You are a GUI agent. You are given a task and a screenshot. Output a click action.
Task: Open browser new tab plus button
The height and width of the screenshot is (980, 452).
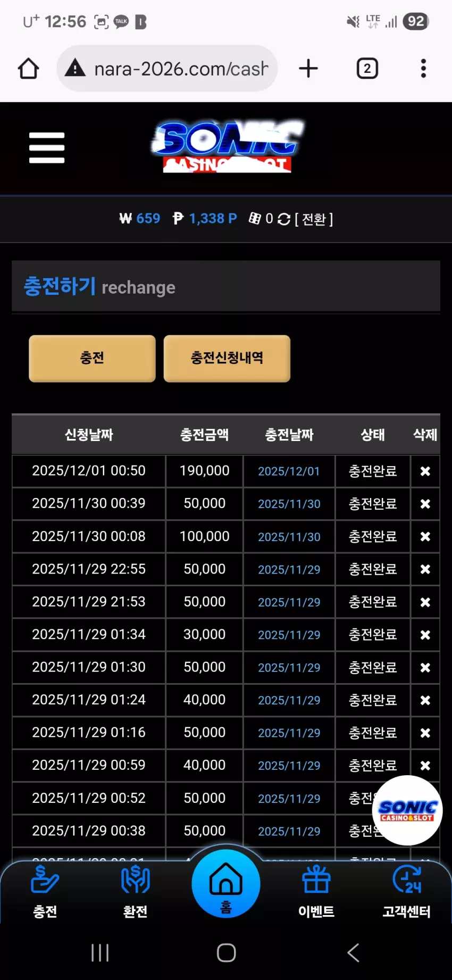point(308,69)
